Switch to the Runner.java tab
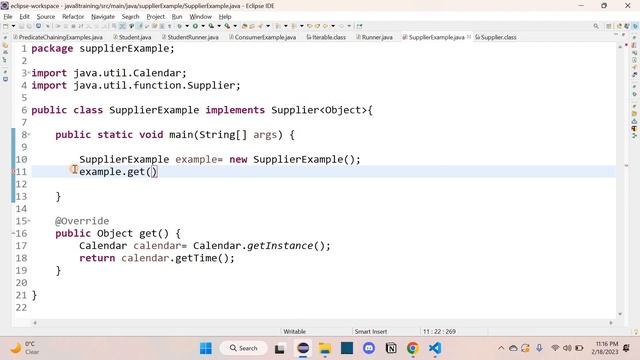 pos(374,37)
